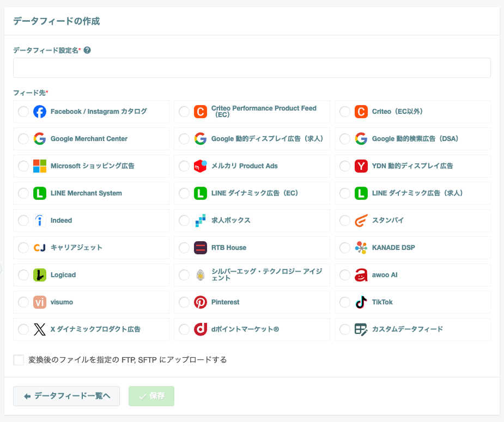The image size is (504, 422).
Task: Select the Pinterest radio button
Action: pyautogui.click(x=184, y=302)
